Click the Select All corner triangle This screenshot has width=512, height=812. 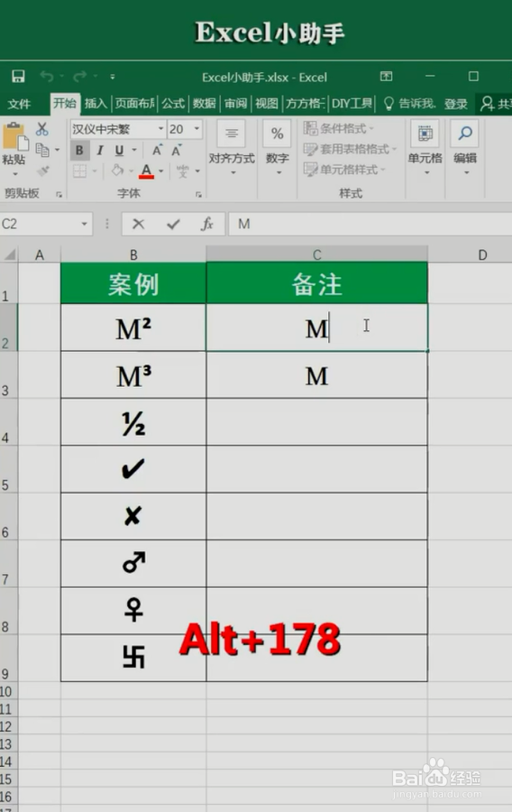(x=10, y=254)
